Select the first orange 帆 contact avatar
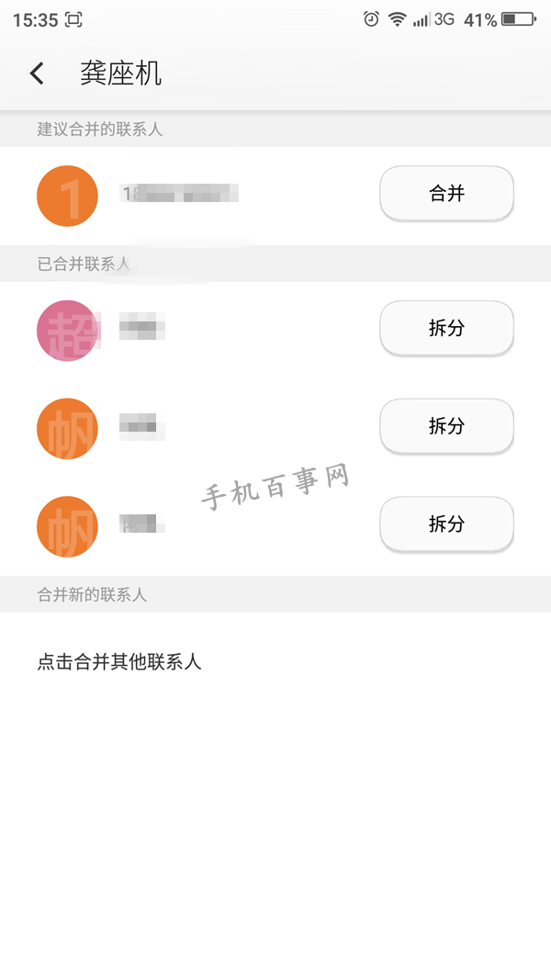The width and height of the screenshot is (551, 980). pos(66,427)
